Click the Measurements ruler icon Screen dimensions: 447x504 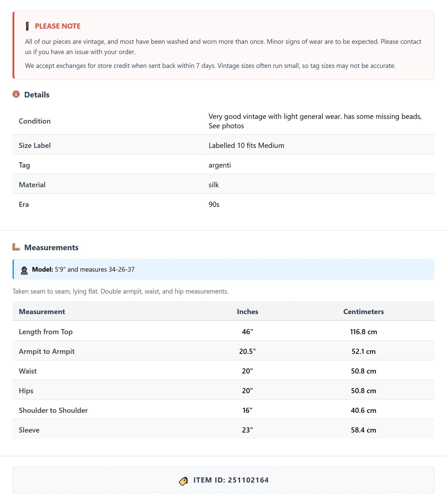[x=16, y=247]
